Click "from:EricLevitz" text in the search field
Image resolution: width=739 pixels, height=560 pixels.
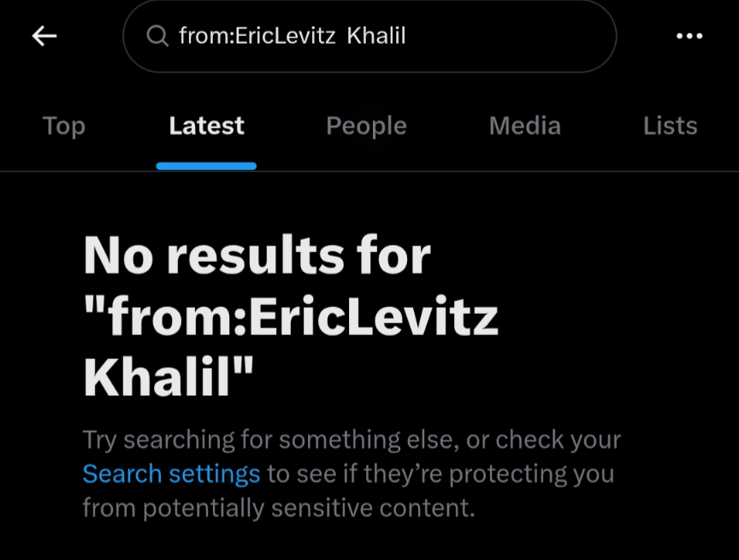[257, 35]
